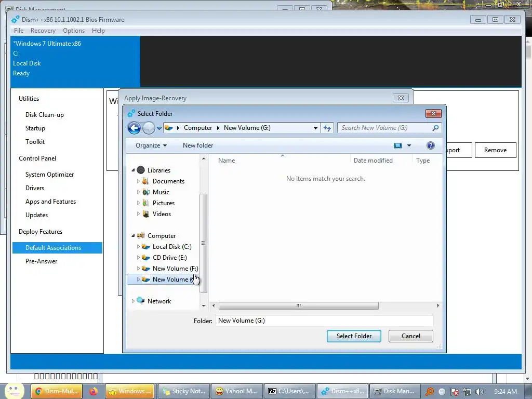532x399 pixels.
Task: Open the Select Folder dialog help icon
Action: coord(431,145)
